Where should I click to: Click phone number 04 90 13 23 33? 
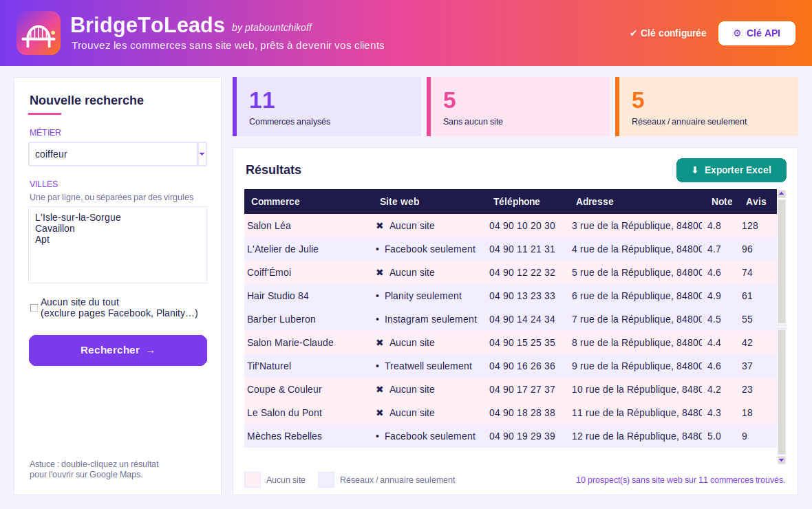[x=522, y=296]
